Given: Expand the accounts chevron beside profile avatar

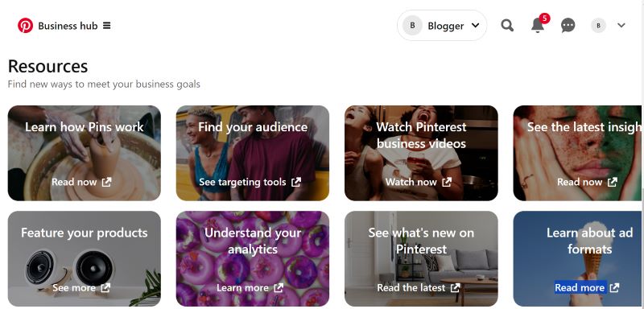Looking at the screenshot, I should tap(621, 26).
